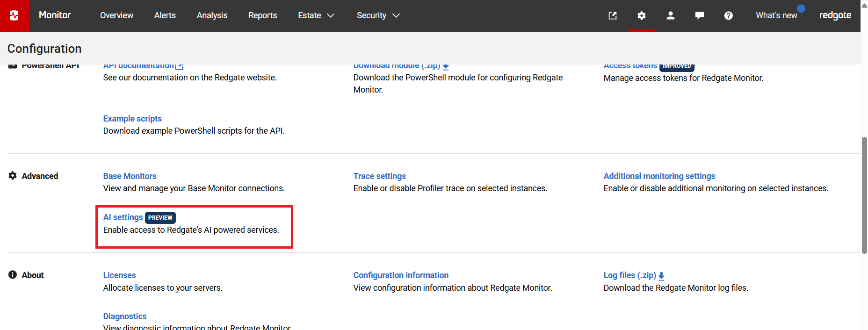The image size is (868, 330).
Task: Open the AI settings preview link
Action: pyautogui.click(x=123, y=217)
